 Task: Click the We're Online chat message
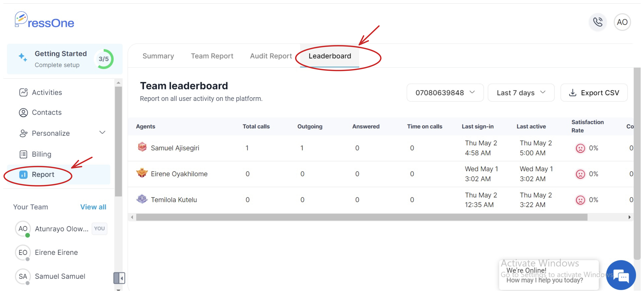[x=549, y=275]
